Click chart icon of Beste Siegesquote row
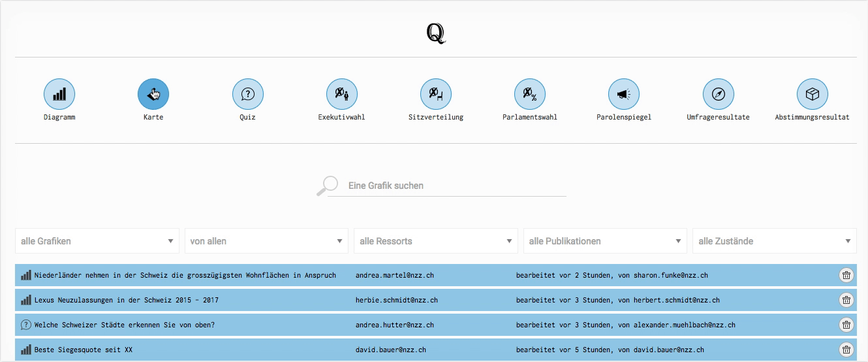Viewport: 868px width, 362px height. tap(26, 350)
